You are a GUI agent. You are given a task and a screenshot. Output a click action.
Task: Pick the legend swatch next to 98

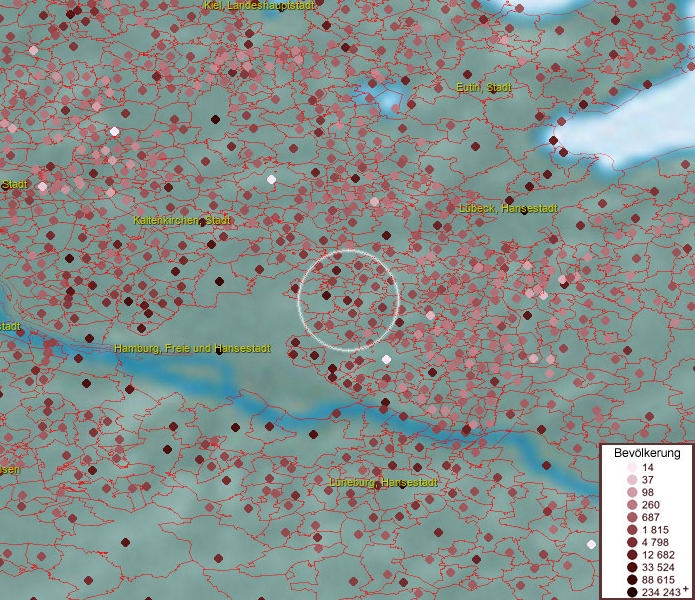pos(632,492)
